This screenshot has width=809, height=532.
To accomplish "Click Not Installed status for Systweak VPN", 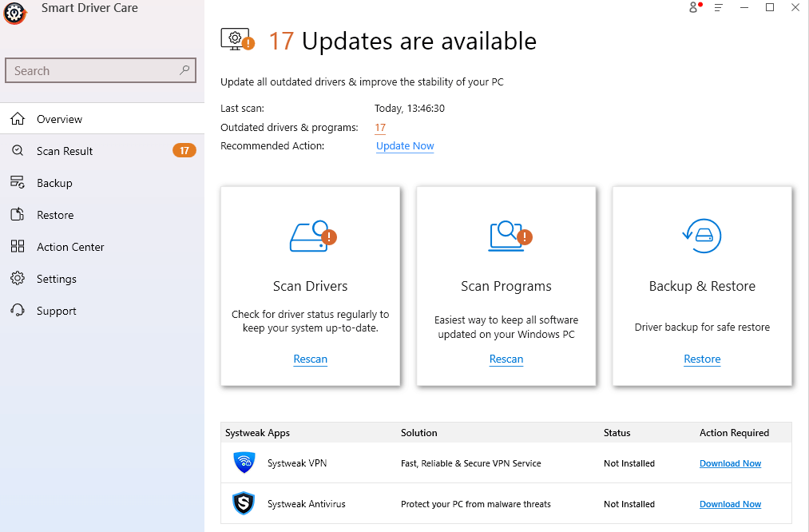I will [x=629, y=463].
